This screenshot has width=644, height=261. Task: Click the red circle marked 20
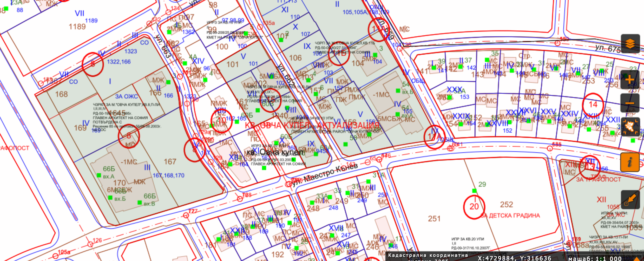pyautogui.click(x=474, y=207)
